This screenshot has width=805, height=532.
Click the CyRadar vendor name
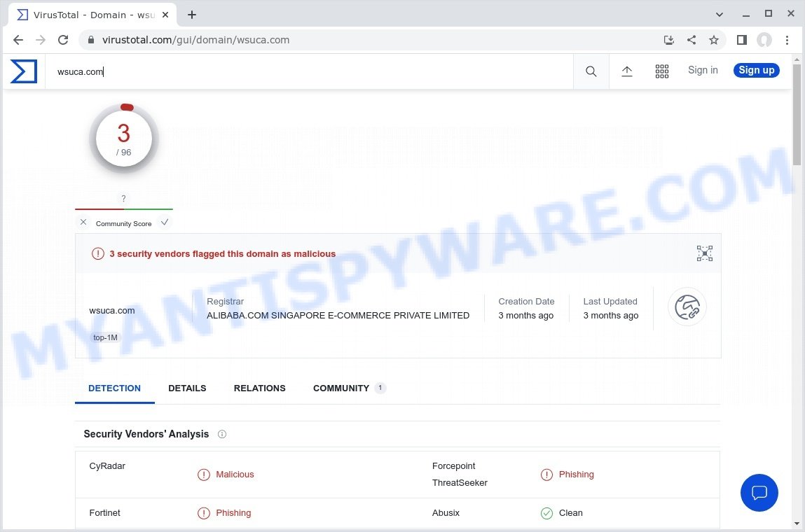pos(107,465)
